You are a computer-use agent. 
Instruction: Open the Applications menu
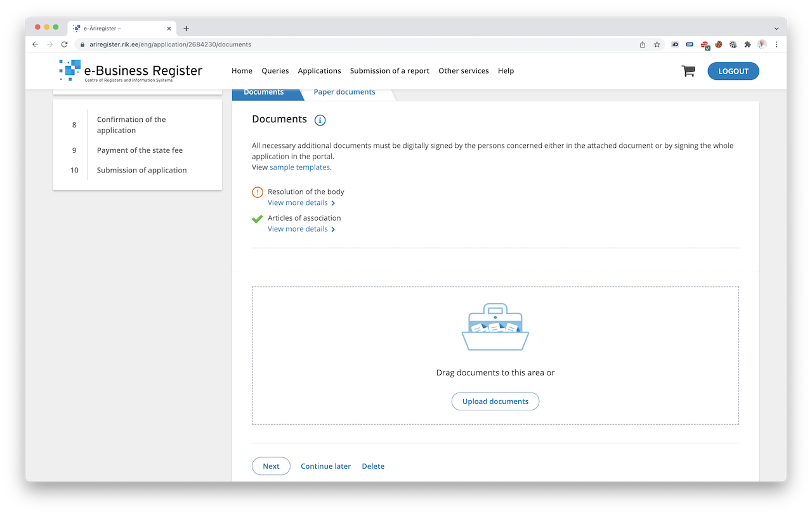[x=319, y=71]
